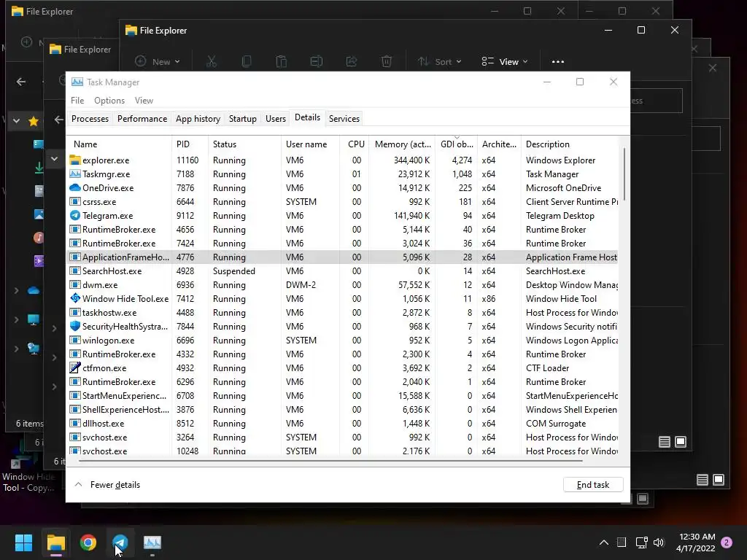Select the winlogon.exe process icon

coord(75,340)
